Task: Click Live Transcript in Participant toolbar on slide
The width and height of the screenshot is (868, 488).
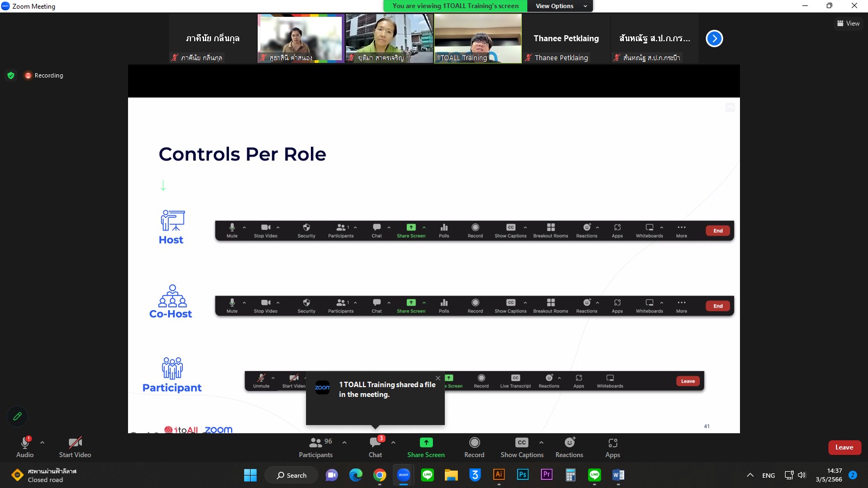Action: click(x=515, y=381)
